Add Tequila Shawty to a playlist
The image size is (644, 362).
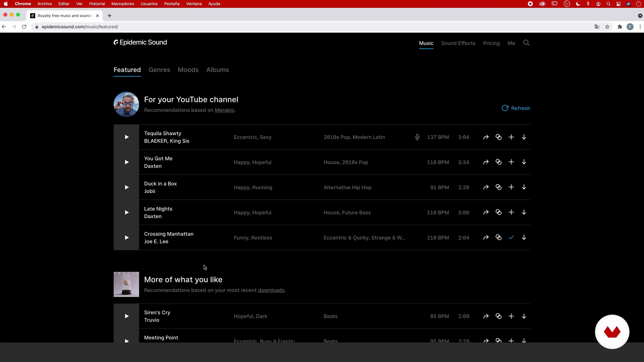(x=511, y=137)
